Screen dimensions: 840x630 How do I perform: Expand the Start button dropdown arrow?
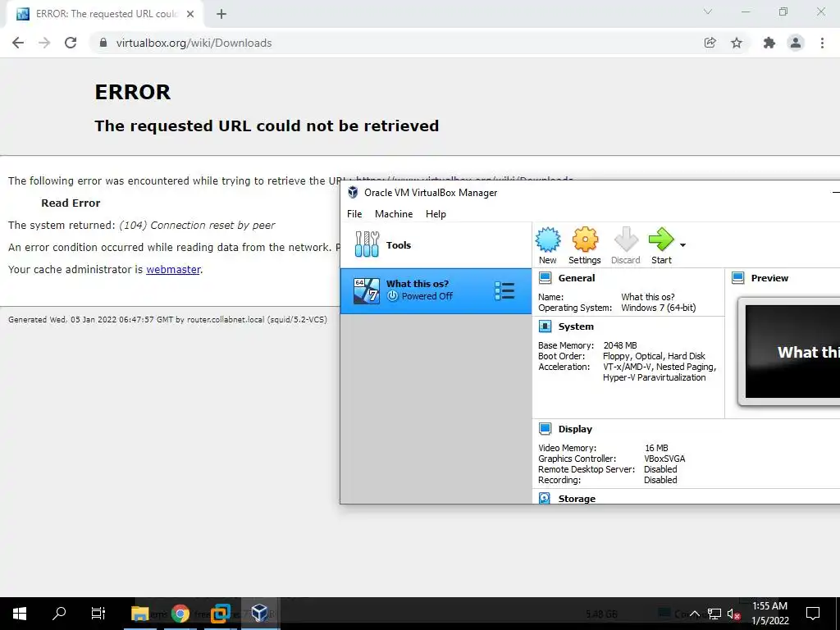pyautogui.click(x=683, y=244)
